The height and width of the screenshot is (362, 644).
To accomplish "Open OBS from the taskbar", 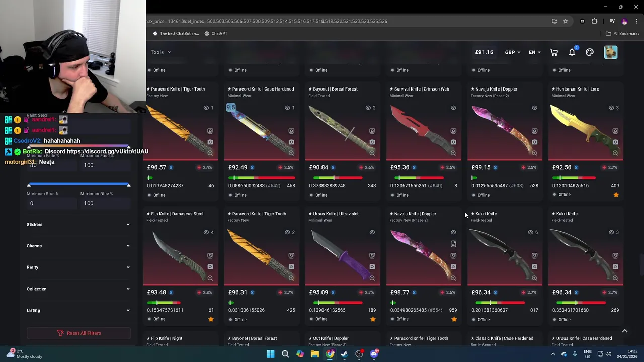I will (x=359, y=354).
